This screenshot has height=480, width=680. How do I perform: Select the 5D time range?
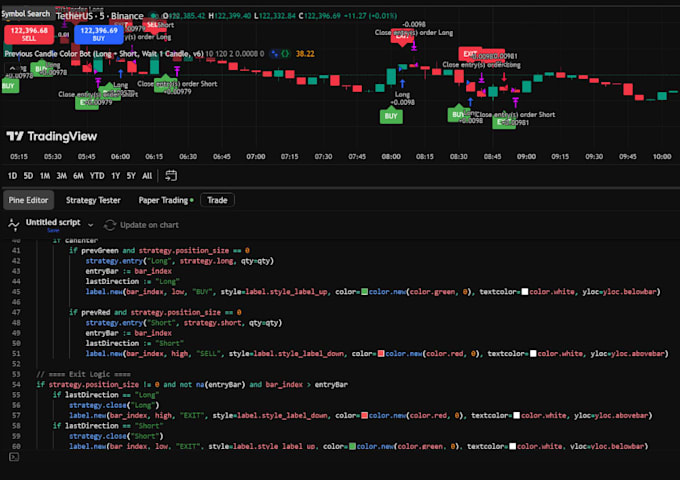(x=28, y=176)
